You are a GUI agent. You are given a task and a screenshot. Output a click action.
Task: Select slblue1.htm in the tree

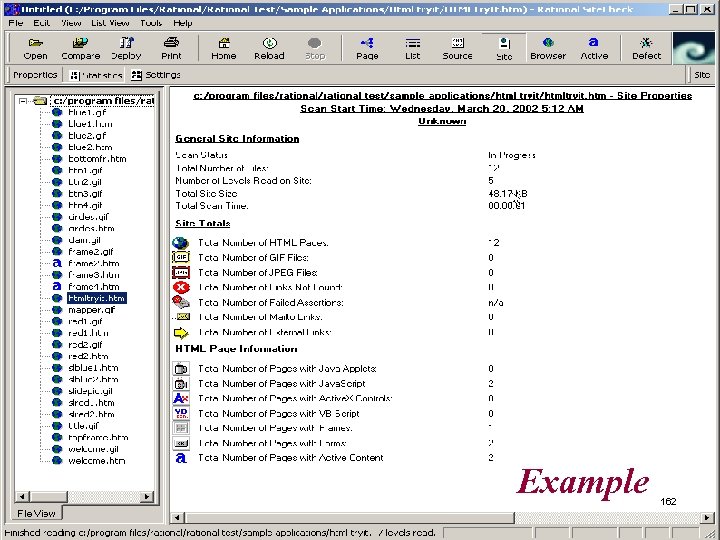93,368
